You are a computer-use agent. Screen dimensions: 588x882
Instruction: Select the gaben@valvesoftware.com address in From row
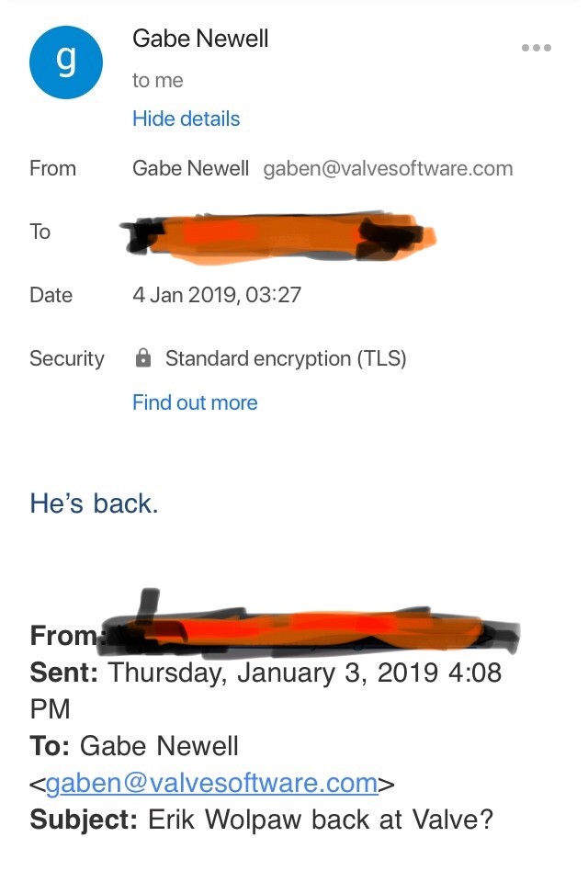click(x=388, y=168)
